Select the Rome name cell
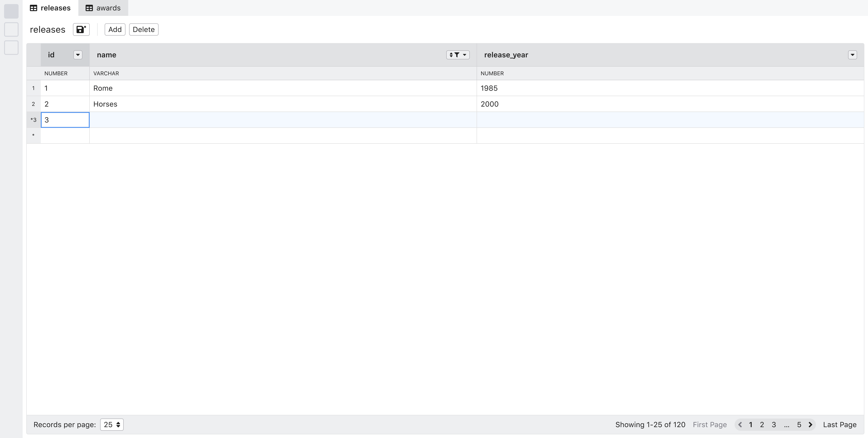This screenshot has width=868, height=438. [x=283, y=88]
